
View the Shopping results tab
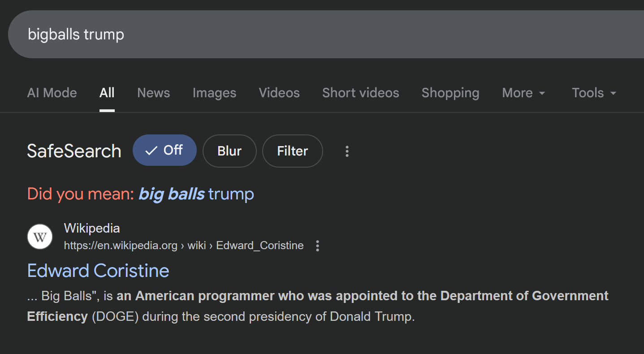click(450, 93)
